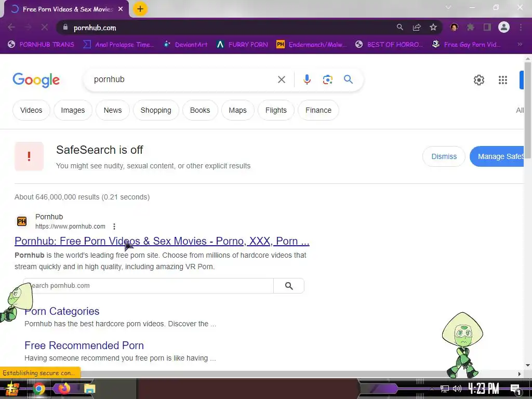This screenshot has width=532, height=399.
Task: Clear the Google search box
Action: 282,79
